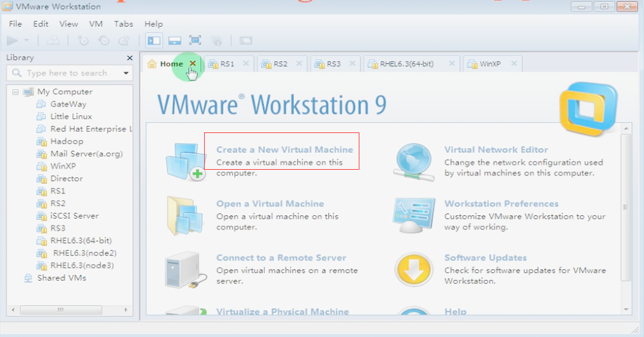Select Red Hat Enterprise VM in library

coord(91,129)
